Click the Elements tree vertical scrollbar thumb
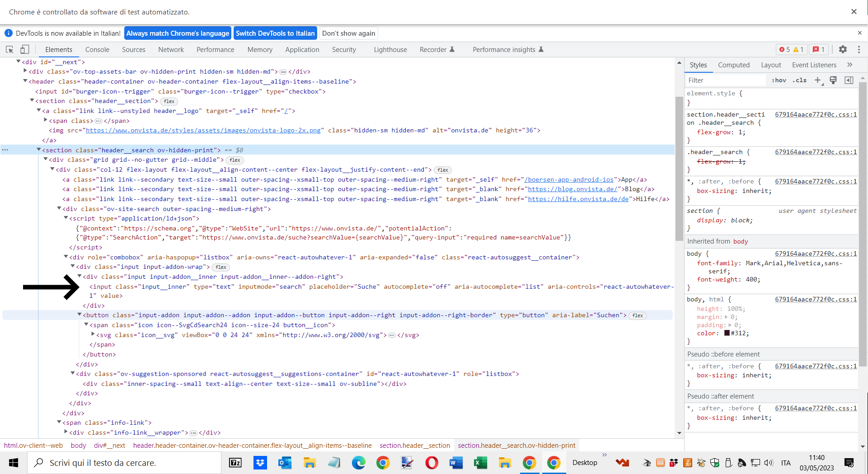 click(x=679, y=168)
